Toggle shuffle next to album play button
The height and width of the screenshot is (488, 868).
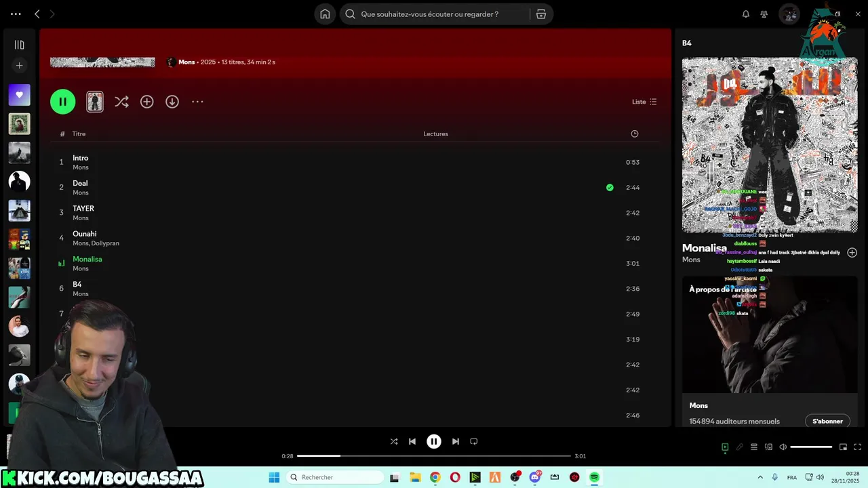tap(121, 102)
